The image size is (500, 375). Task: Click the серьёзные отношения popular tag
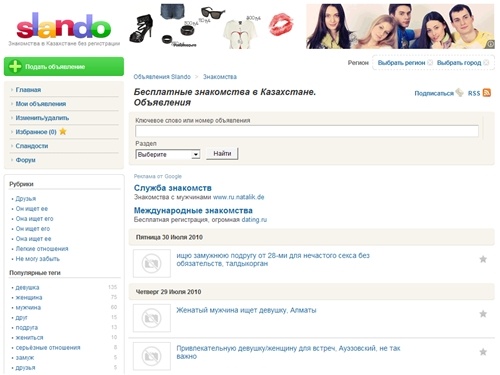click(48, 347)
